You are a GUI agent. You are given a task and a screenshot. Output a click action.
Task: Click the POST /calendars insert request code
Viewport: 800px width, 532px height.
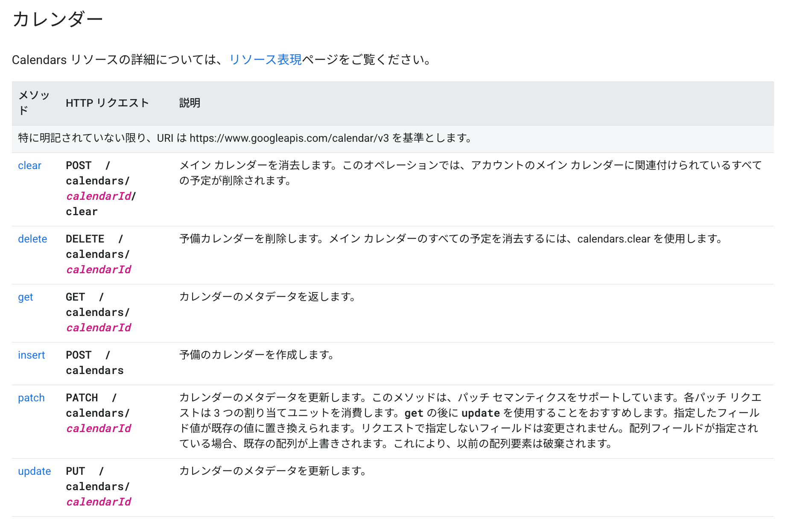(x=95, y=363)
